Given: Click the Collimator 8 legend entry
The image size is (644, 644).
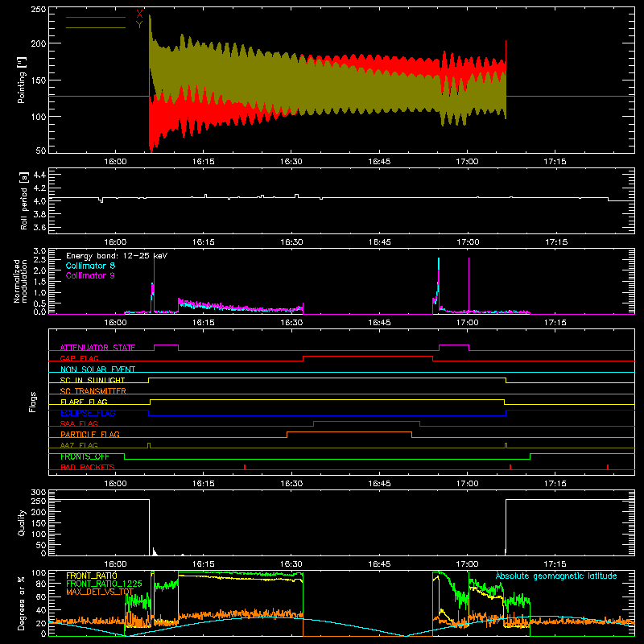Looking at the screenshot, I should point(90,266).
